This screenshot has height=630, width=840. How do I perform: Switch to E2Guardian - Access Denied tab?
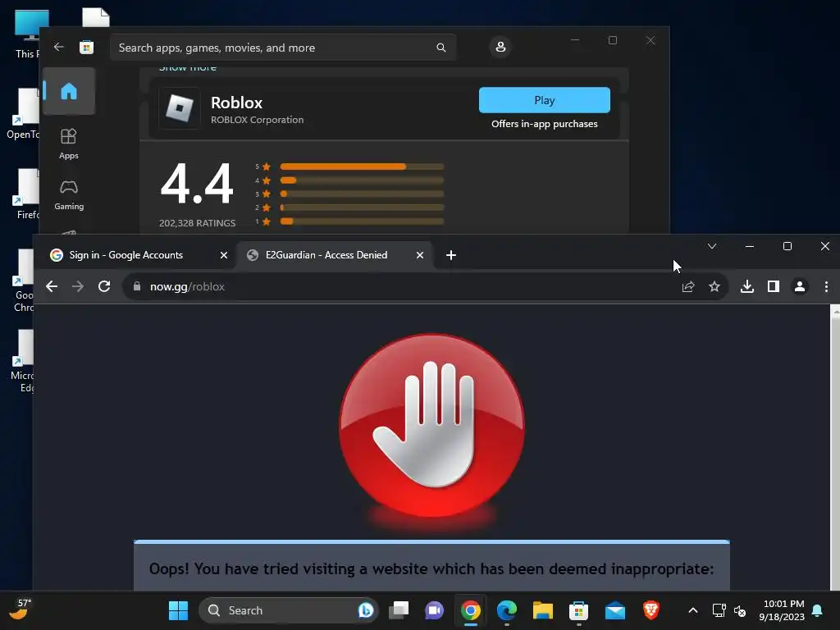tap(326, 255)
